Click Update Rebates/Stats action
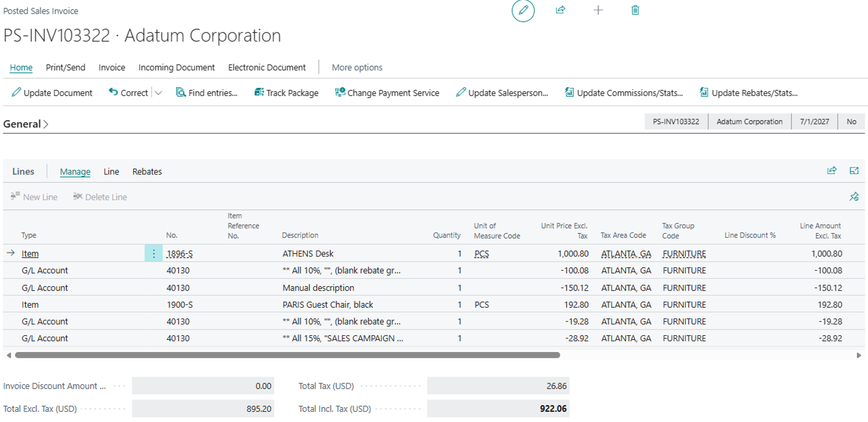The height and width of the screenshot is (422, 868). (x=748, y=93)
